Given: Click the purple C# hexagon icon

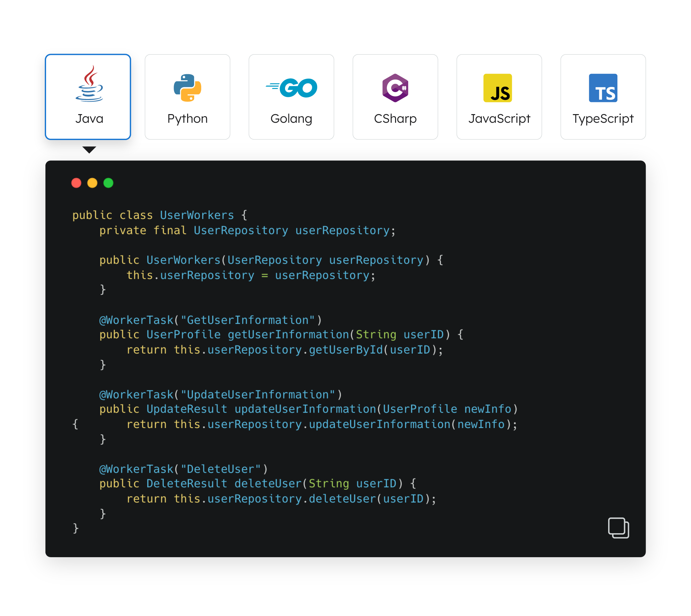Looking at the screenshot, I should click(x=395, y=88).
